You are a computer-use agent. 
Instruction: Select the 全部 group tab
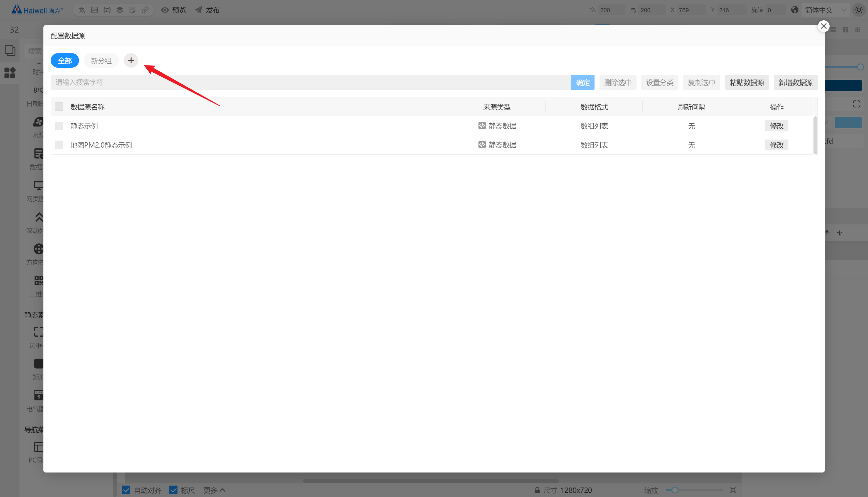(x=65, y=61)
